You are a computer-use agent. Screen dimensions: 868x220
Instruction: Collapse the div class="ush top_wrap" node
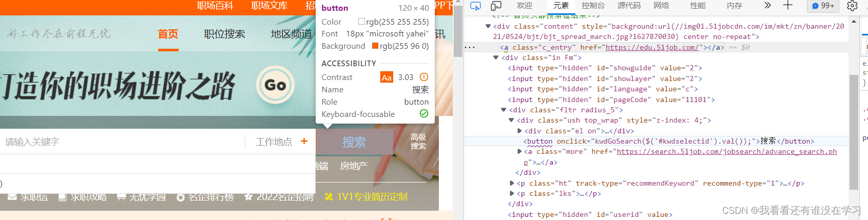point(511,120)
